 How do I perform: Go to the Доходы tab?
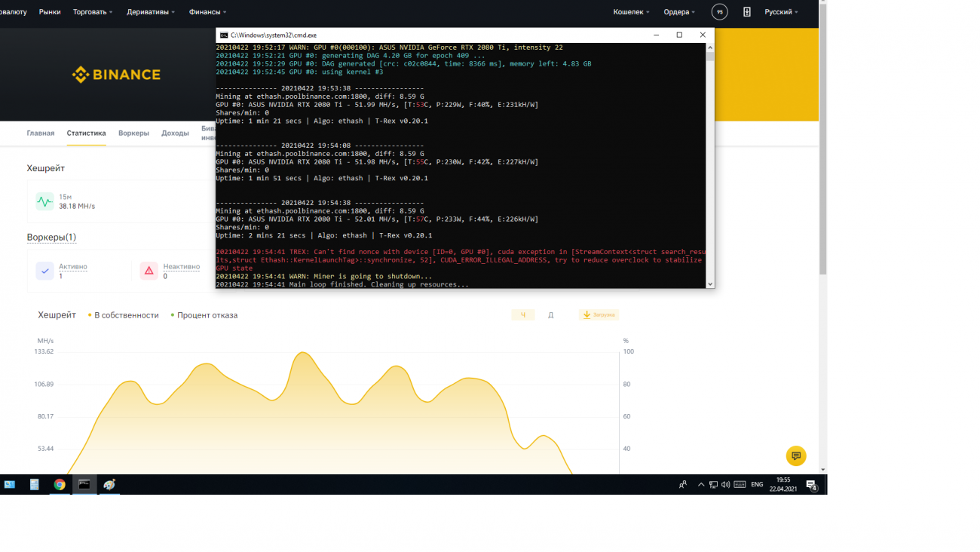[x=175, y=133]
